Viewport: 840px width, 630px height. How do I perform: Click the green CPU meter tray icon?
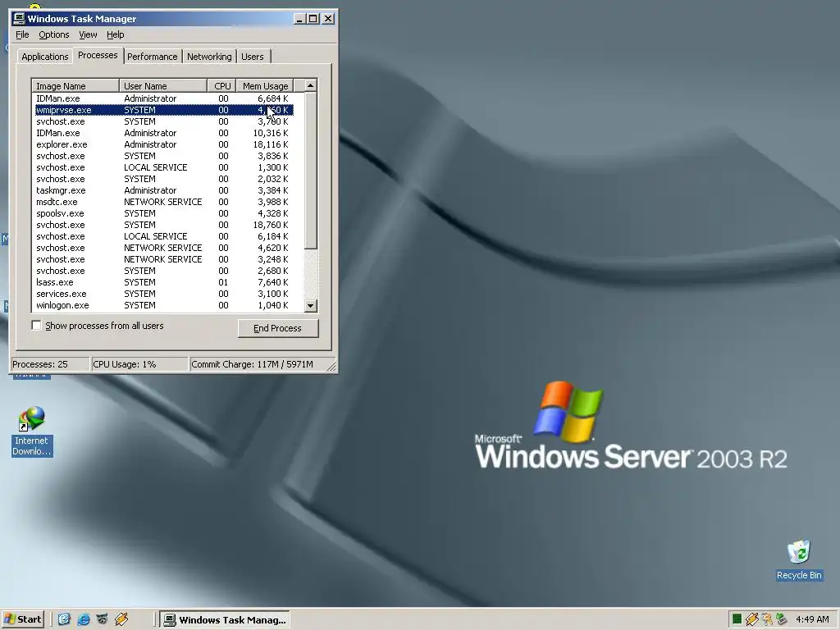[737, 619]
